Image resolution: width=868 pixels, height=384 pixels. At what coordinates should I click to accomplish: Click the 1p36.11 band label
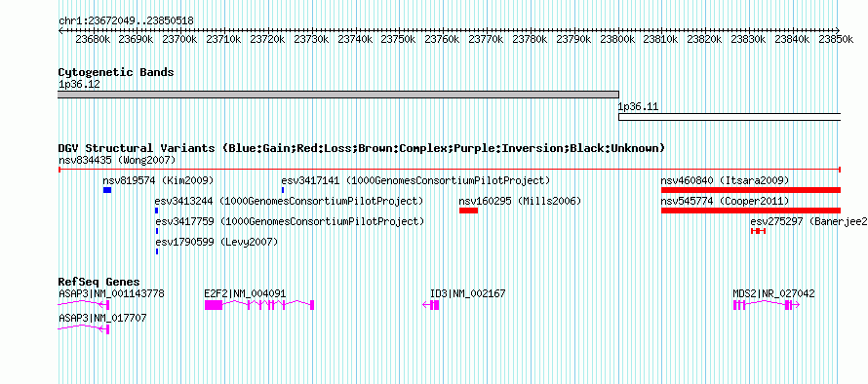tap(638, 106)
